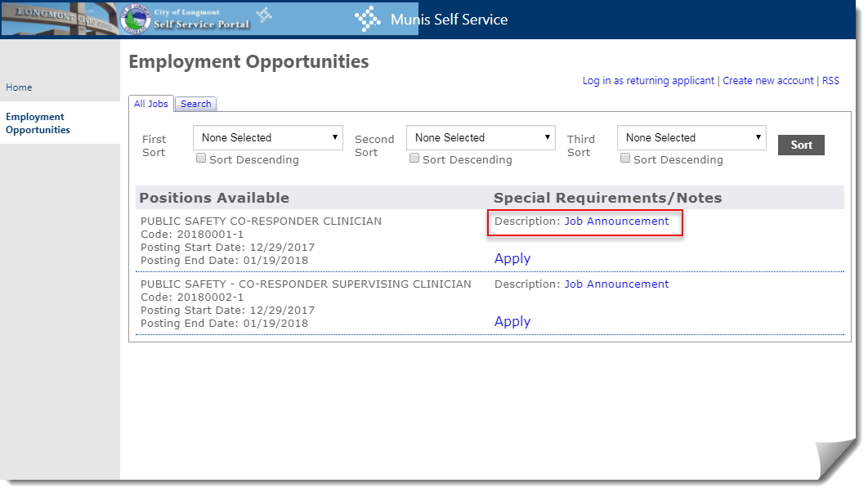Open the Create new account link

pyautogui.click(x=767, y=81)
